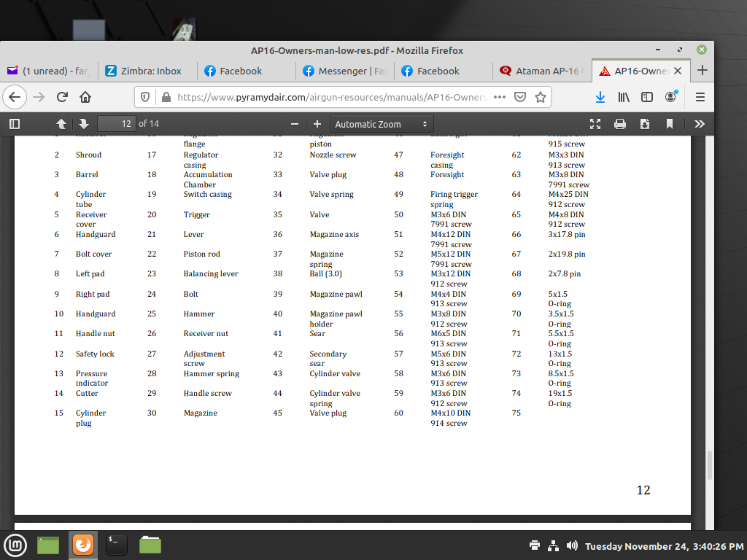Show desktop from the taskbar
747x560 pixels.
[x=48, y=545]
